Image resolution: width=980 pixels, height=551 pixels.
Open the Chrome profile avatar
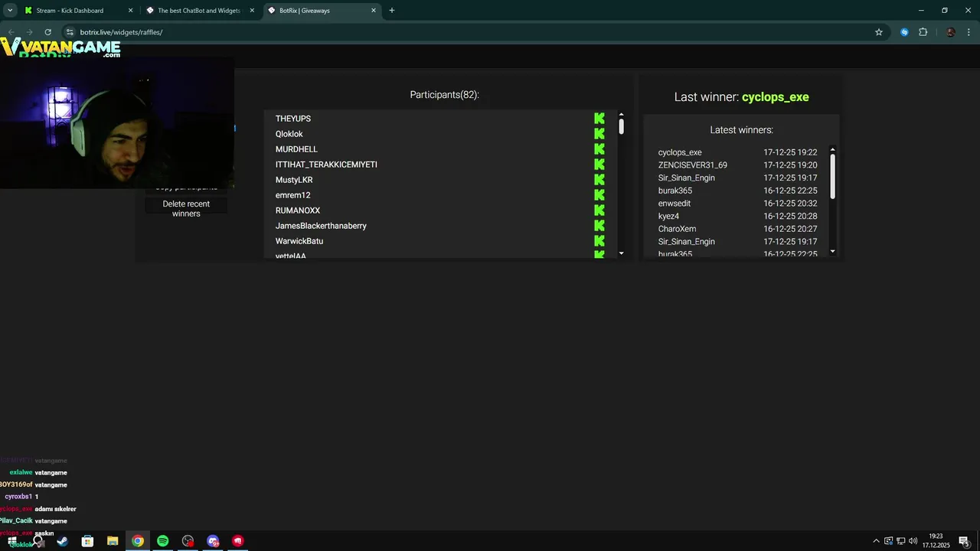pos(951,32)
